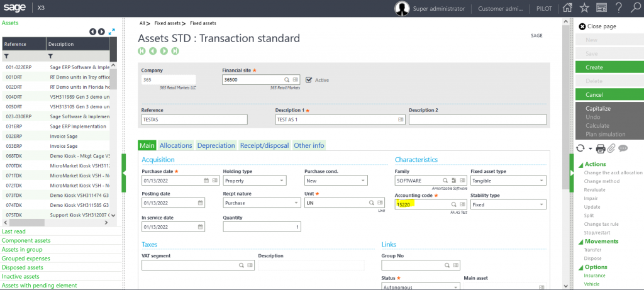The image size is (644, 290).
Task: Open the search magnifier in top bar
Action: coord(635,8)
